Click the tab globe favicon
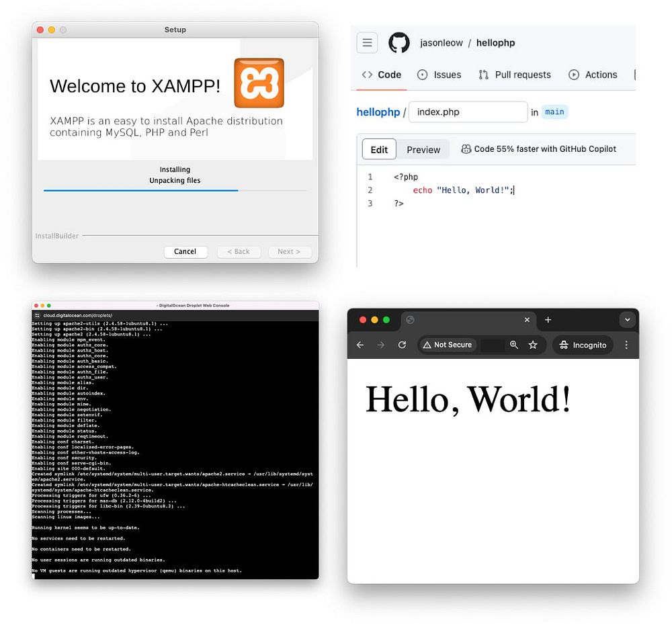Image resolution: width=672 pixels, height=627 pixels. point(410,320)
